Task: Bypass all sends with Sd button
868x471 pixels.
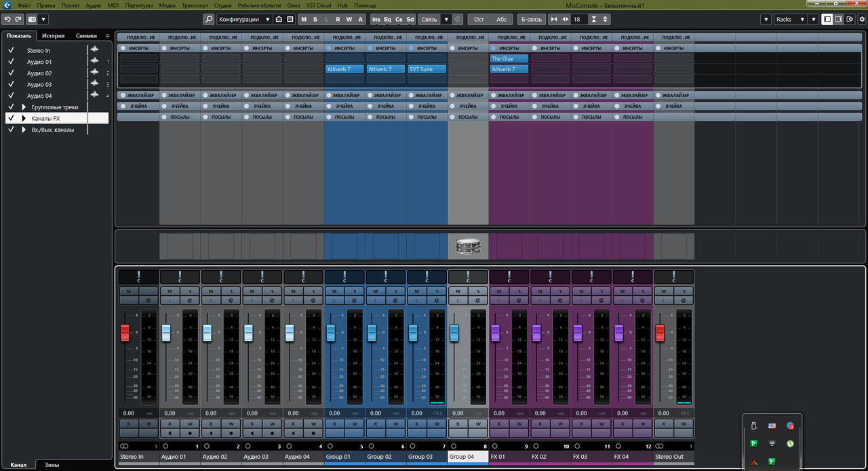Action: (x=410, y=19)
